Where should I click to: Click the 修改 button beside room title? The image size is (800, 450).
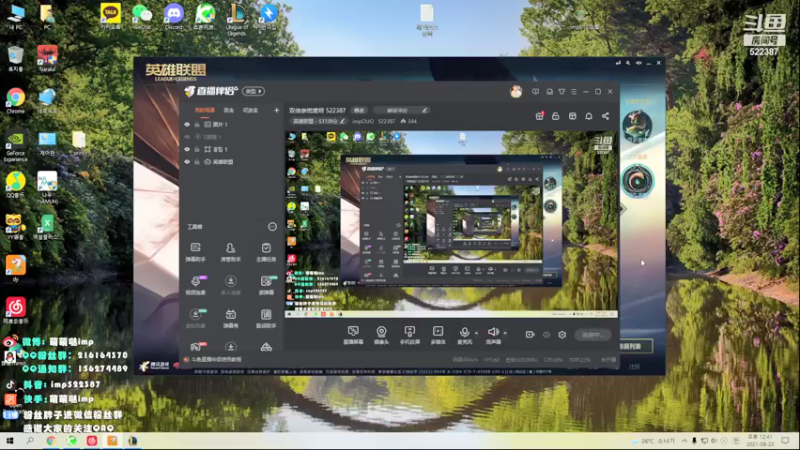pos(359,110)
